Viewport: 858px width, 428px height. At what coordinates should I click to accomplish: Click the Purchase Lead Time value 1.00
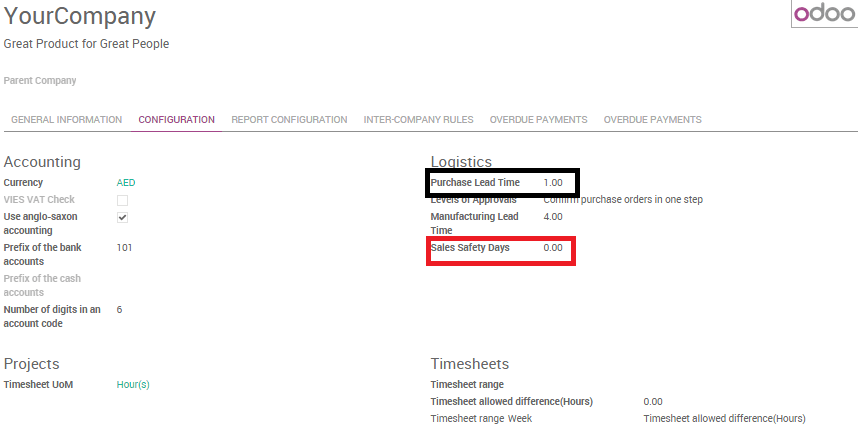[553, 183]
